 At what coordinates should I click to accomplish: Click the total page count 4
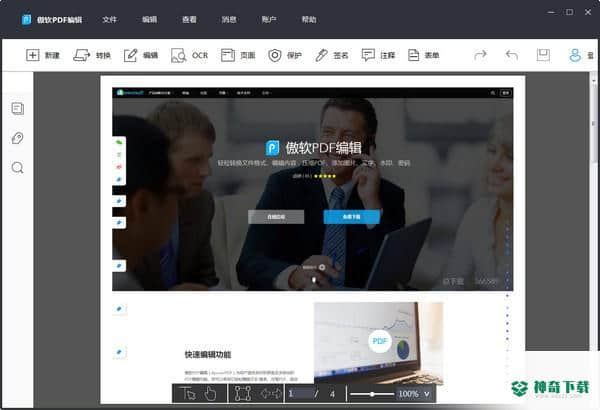[x=332, y=394]
